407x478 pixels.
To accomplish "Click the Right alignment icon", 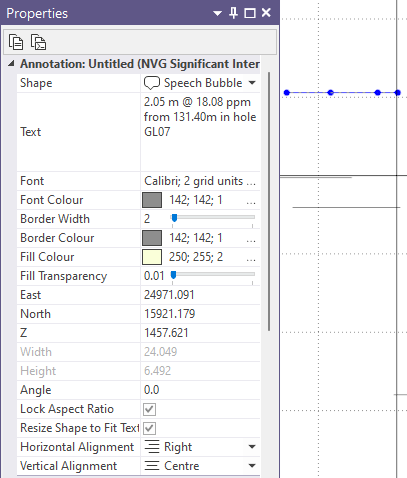I will 152,447.
